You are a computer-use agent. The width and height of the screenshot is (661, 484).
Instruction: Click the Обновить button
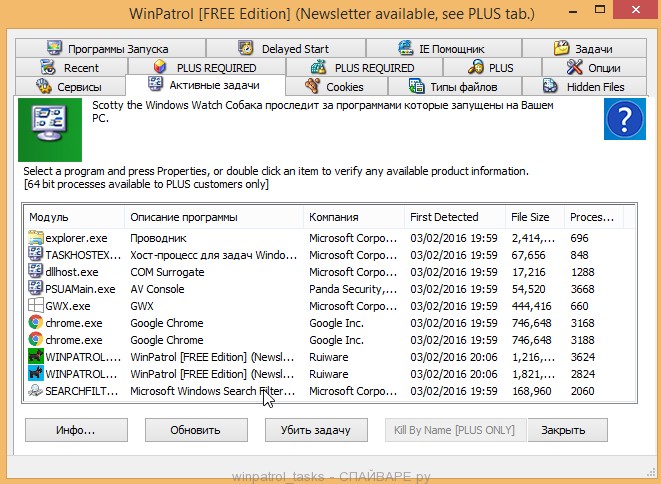[x=196, y=430]
